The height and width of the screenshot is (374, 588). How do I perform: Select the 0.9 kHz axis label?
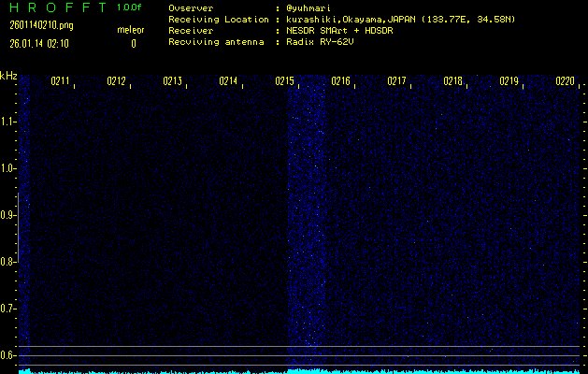[8, 215]
